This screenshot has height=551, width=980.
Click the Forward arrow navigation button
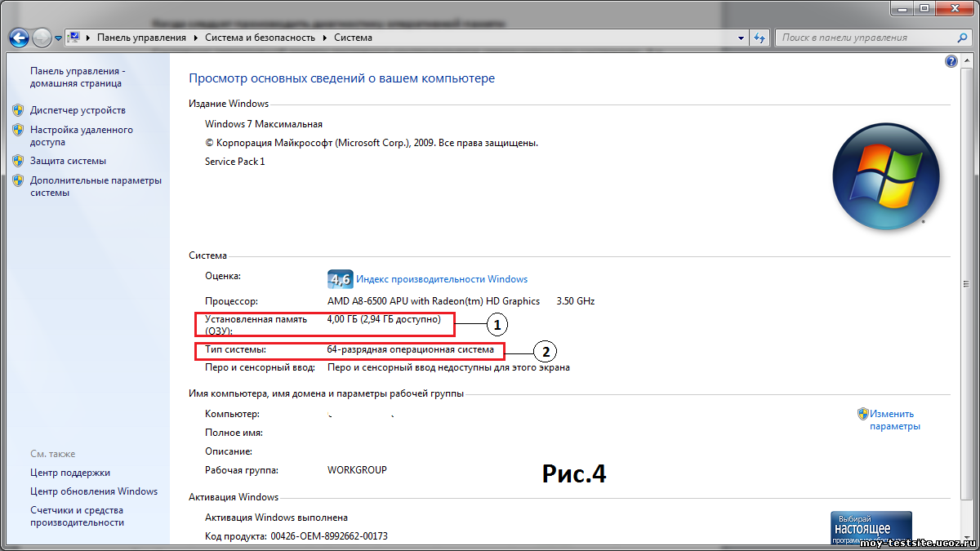pyautogui.click(x=42, y=38)
